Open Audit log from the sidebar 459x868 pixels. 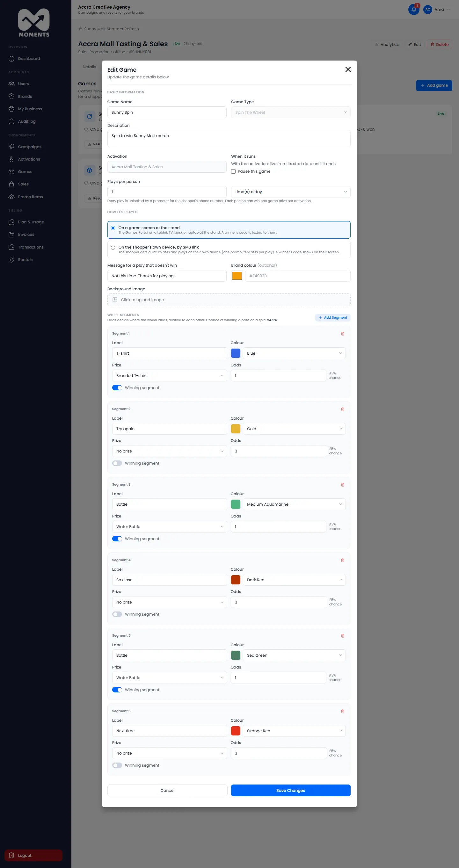27,121
